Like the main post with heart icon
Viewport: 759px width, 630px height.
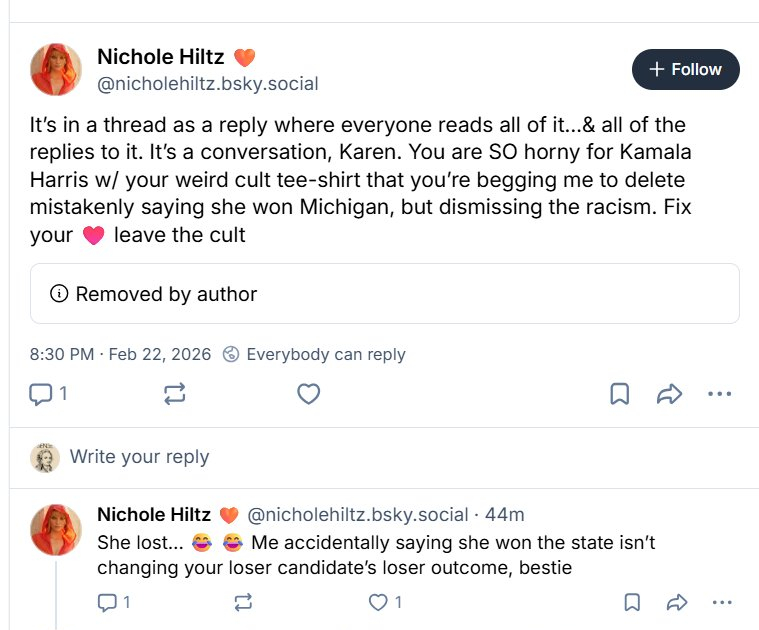(309, 394)
